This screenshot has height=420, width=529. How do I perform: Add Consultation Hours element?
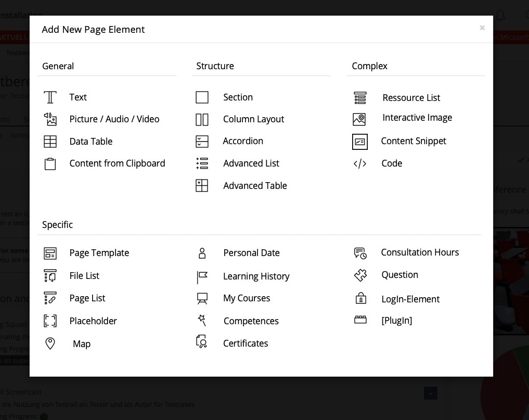pos(419,252)
